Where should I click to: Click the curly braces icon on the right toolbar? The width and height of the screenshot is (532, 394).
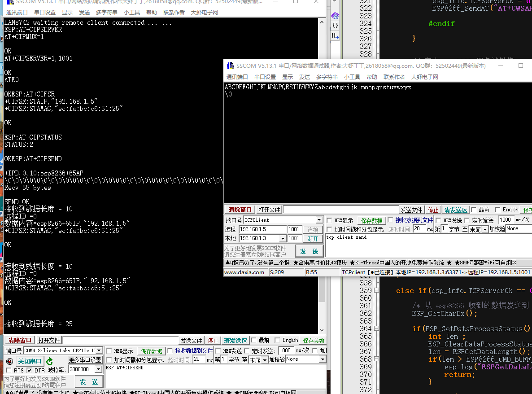(336, 25)
